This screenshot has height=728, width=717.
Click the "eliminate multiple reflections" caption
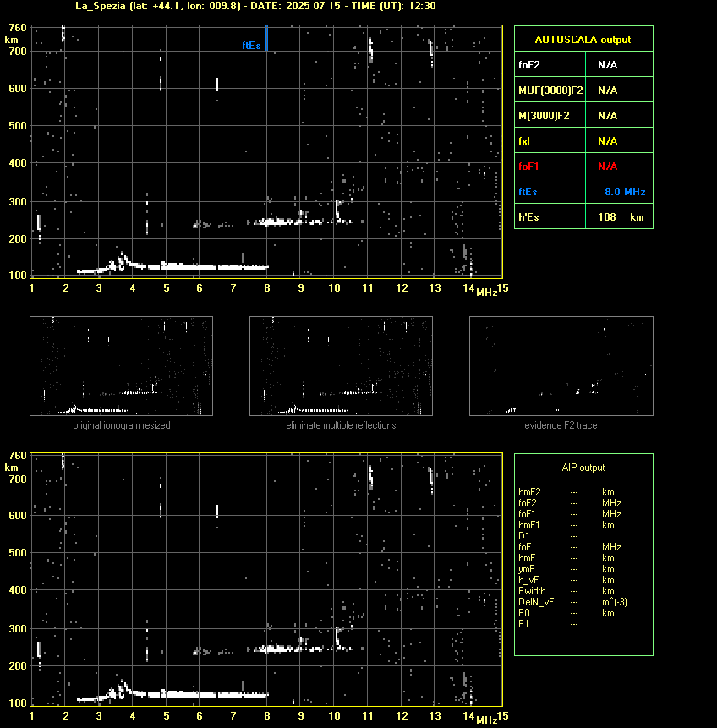point(341,425)
